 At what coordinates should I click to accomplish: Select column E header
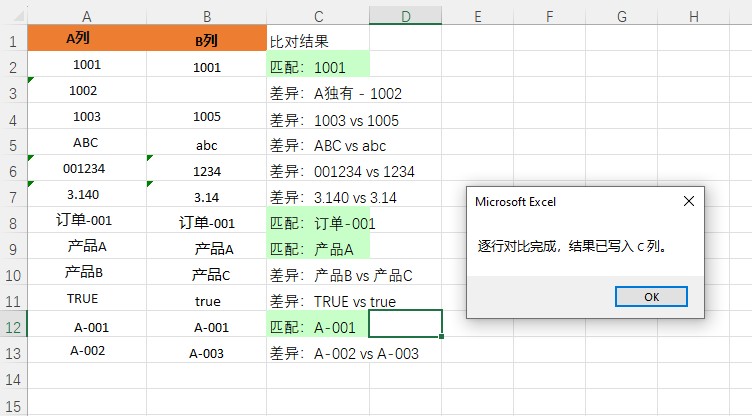[x=478, y=17]
